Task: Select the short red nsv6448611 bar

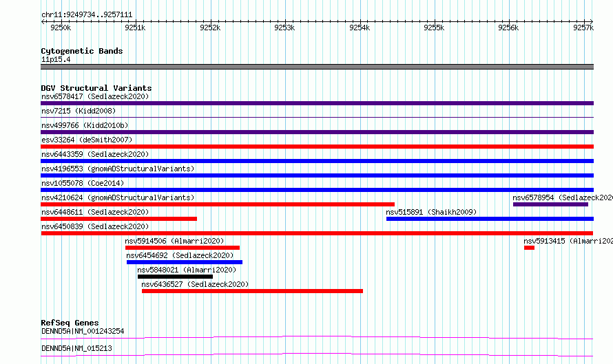Action: pos(119,219)
